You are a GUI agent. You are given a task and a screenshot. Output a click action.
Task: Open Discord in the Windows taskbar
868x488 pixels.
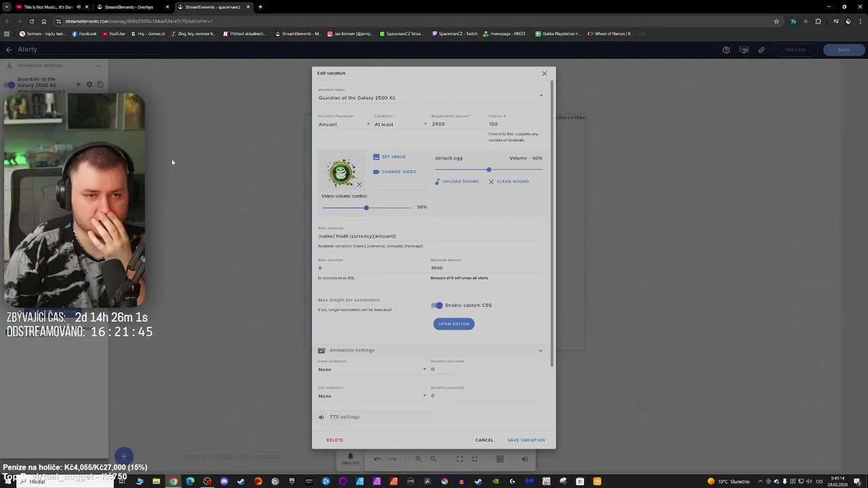[224, 481]
